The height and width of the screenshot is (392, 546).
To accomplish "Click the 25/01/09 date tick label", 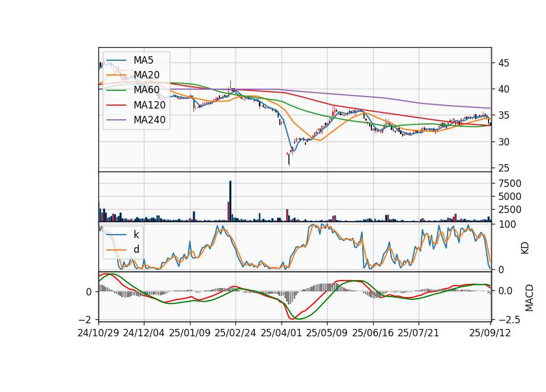I will [190, 333].
